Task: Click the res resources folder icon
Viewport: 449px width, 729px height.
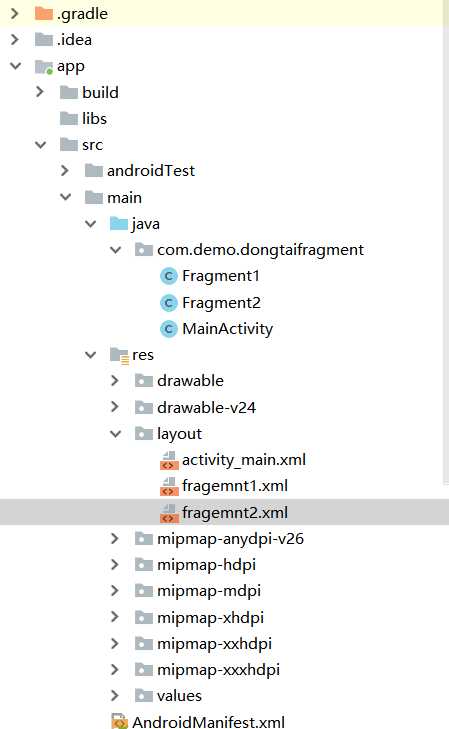Action: pyautogui.click(x=119, y=356)
